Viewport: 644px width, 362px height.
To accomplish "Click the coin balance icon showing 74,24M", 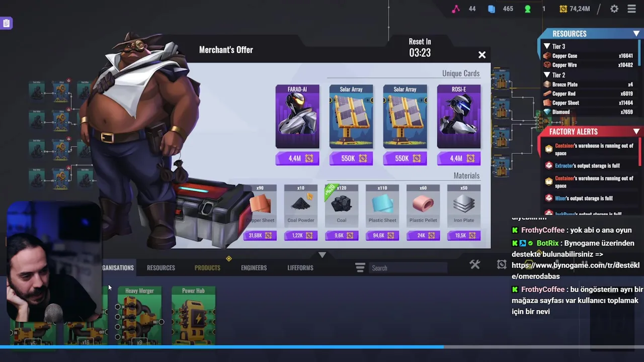I will (x=563, y=9).
